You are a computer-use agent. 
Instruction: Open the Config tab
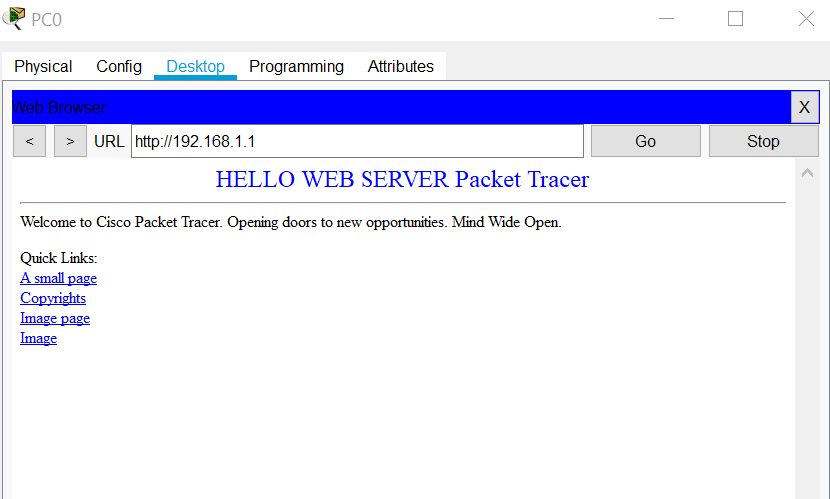tap(119, 66)
